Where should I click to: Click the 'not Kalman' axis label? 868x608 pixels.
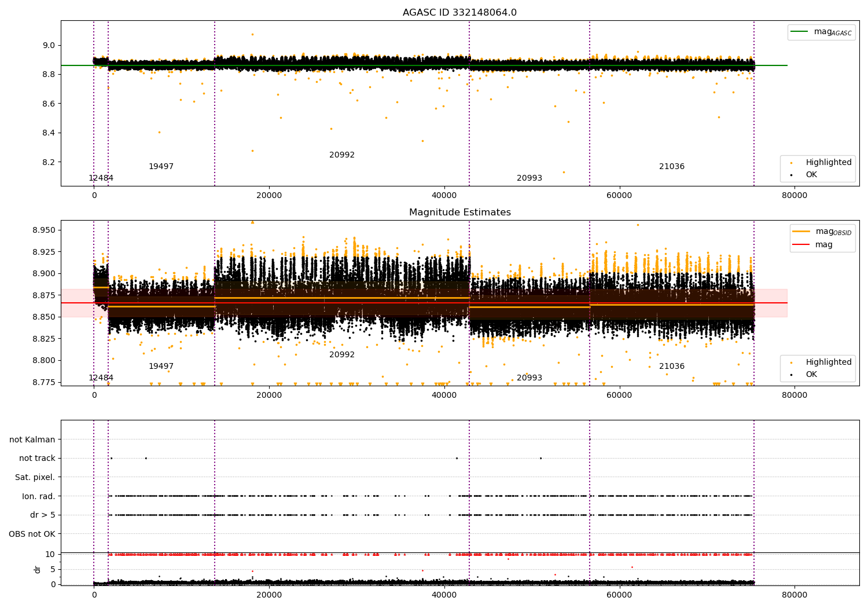click(x=32, y=439)
